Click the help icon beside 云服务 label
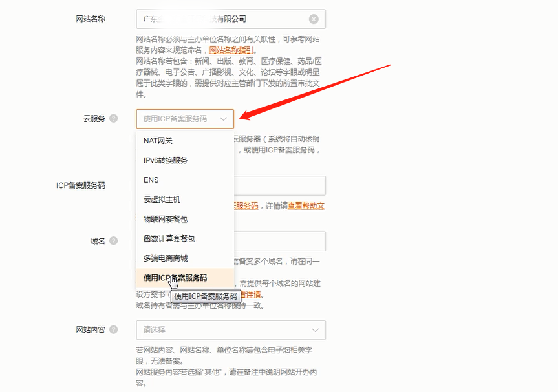The image size is (558, 392). point(114,119)
